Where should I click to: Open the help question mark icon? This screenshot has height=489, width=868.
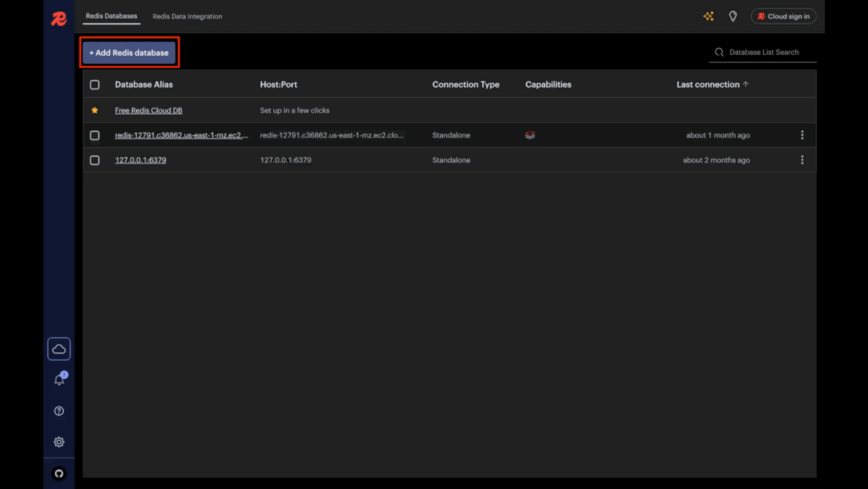pyautogui.click(x=59, y=411)
